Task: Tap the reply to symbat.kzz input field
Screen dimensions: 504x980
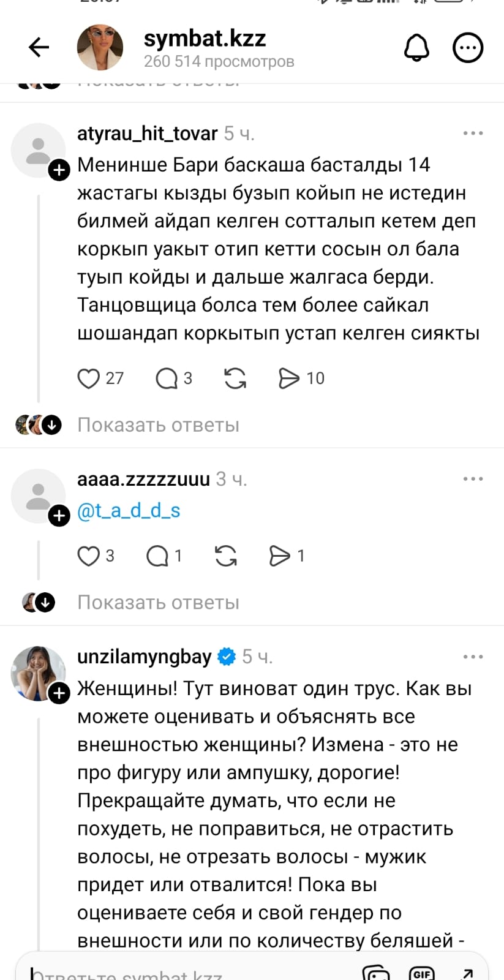Action: coord(184,971)
